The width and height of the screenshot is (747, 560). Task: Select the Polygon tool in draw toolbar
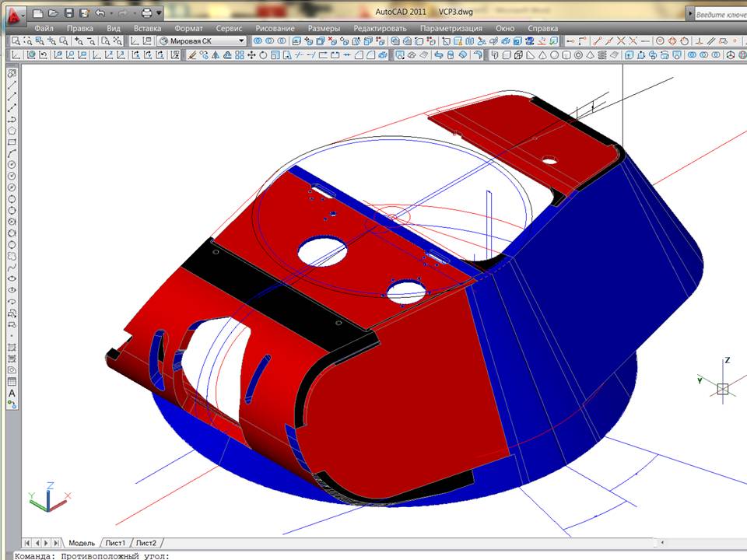(x=12, y=131)
